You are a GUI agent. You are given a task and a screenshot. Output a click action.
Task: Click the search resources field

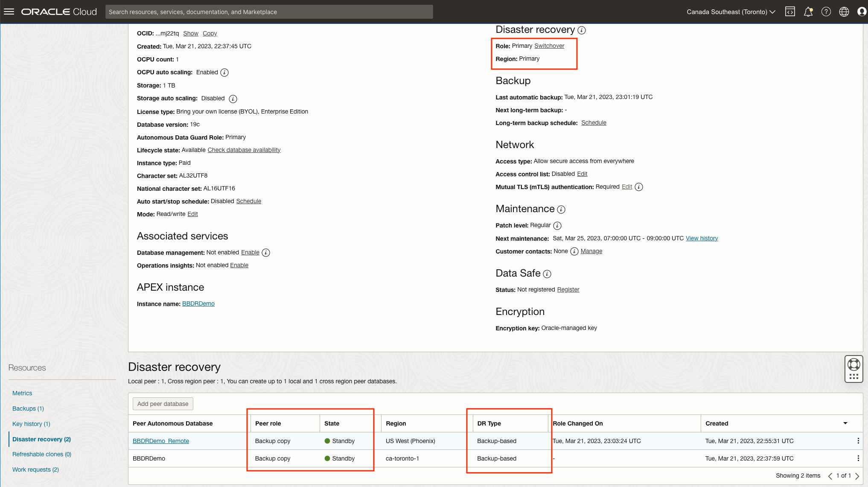(269, 12)
